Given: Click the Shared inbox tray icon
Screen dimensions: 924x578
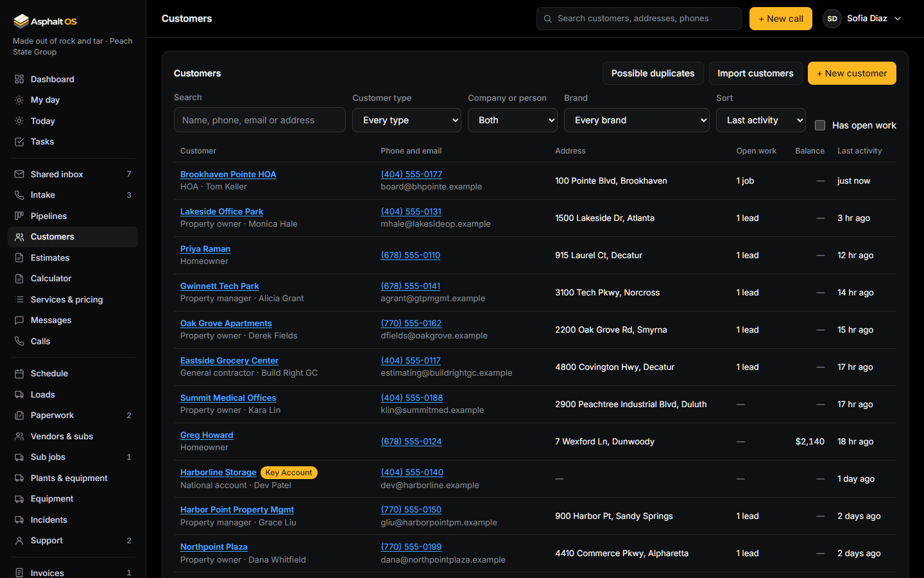Looking at the screenshot, I should (19, 174).
